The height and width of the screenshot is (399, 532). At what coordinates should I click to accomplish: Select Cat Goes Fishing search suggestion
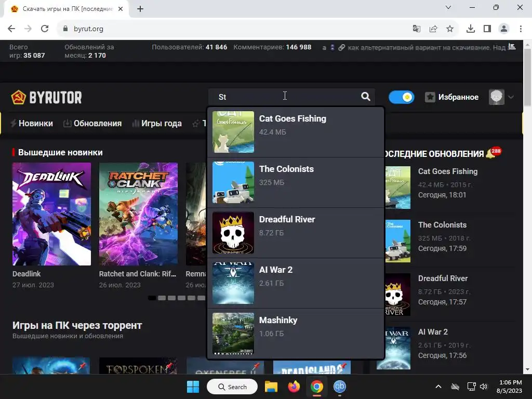[x=296, y=132]
